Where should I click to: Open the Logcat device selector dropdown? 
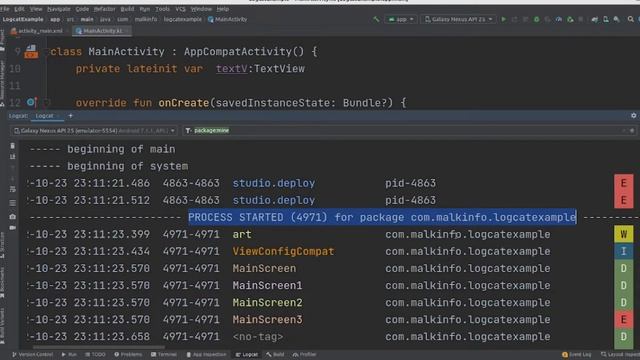coord(94,131)
